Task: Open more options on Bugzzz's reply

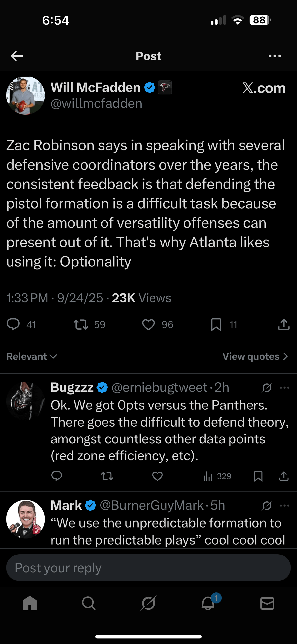Action: coord(285,388)
